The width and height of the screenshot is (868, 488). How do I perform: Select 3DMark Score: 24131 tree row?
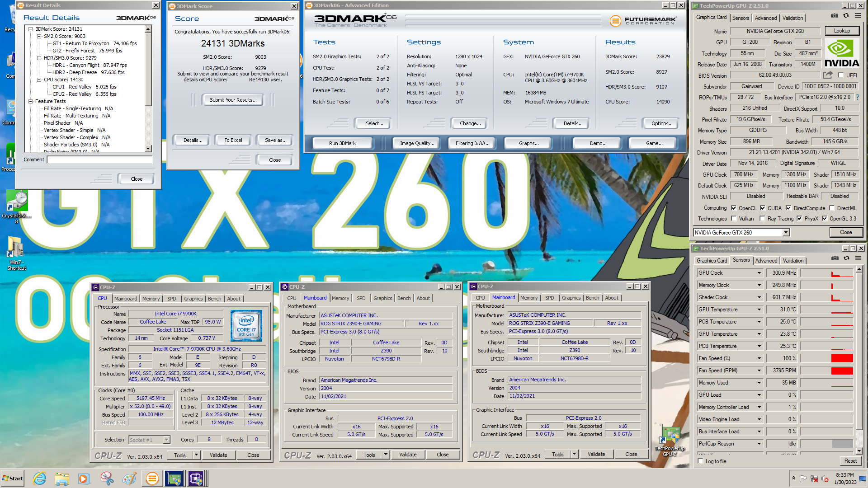(x=59, y=29)
